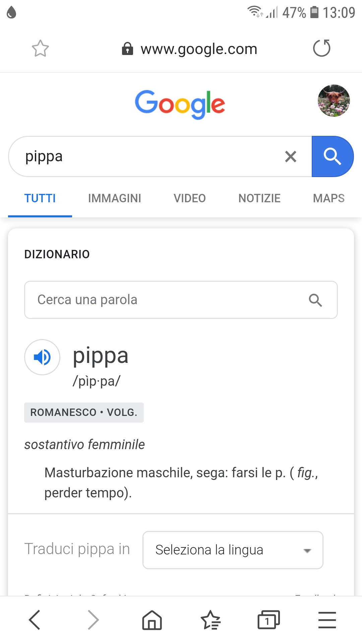The width and height of the screenshot is (362, 644).
Task: Tap the padlock site security icon
Action: [x=127, y=49]
